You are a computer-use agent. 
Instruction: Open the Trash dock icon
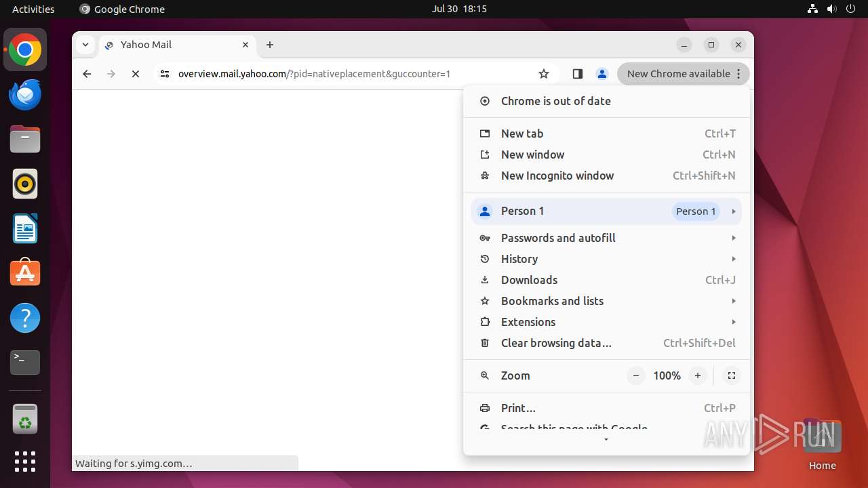(25, 419)
